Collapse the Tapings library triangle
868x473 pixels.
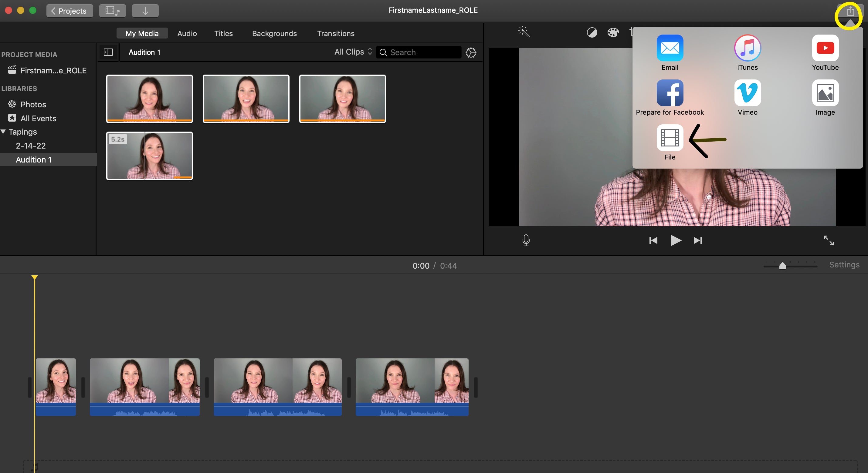point(3,132)
